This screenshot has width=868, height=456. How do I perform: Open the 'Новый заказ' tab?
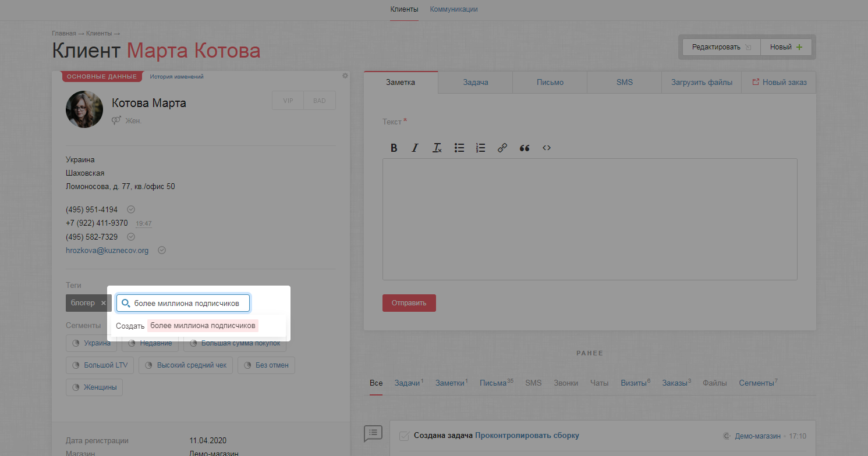click(779, 82)
